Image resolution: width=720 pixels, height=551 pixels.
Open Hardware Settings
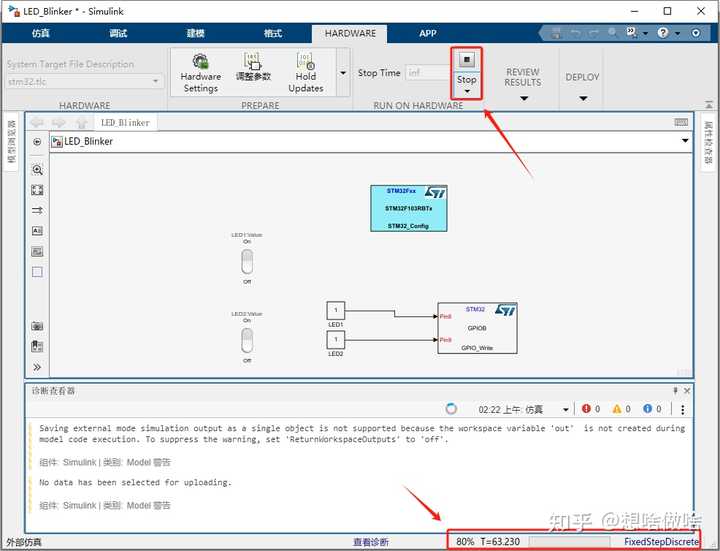201,73
